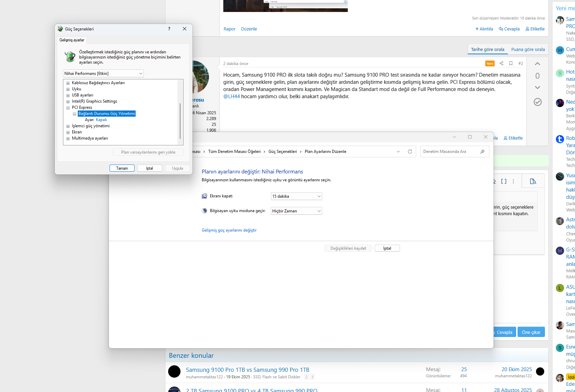
Task: Open the 'W' avatar profile in the right sidebar
Action: [560, 51]
